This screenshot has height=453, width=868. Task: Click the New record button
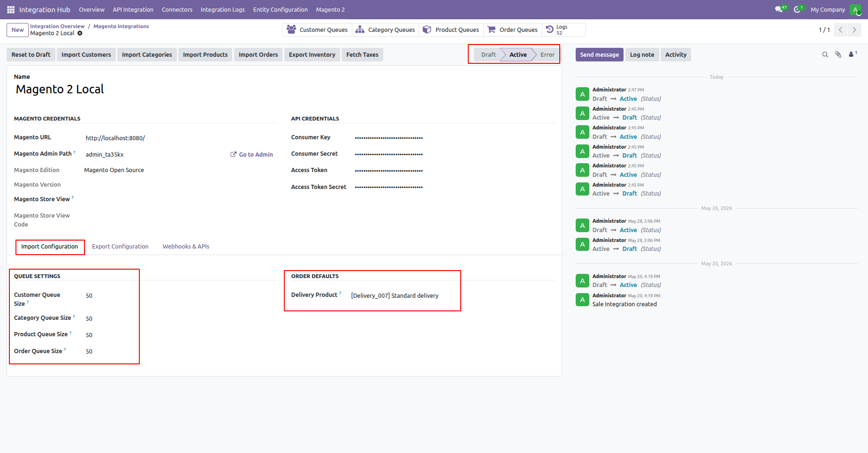click(x=18, y=30)
